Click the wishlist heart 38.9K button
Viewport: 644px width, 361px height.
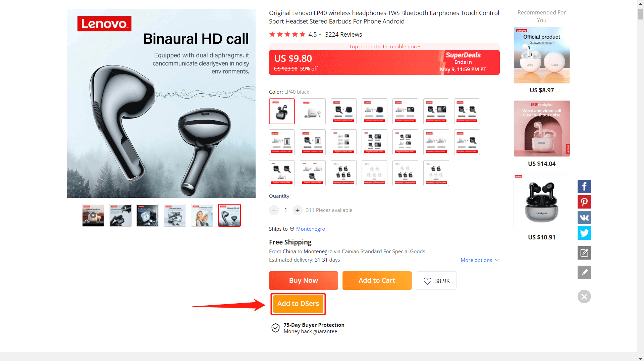[x=436, y=281]
